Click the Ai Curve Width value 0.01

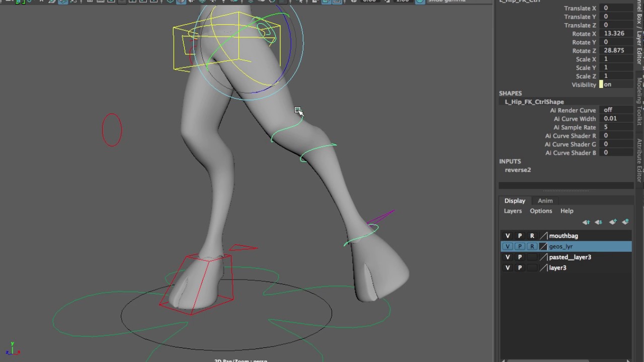coord(617,119)
